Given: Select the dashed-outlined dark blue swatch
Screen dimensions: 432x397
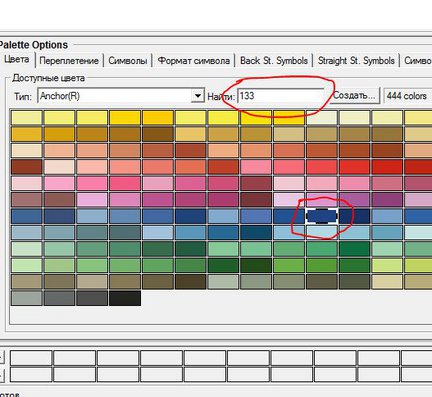Looking at the screenshot, I should (x=322, y=216).
